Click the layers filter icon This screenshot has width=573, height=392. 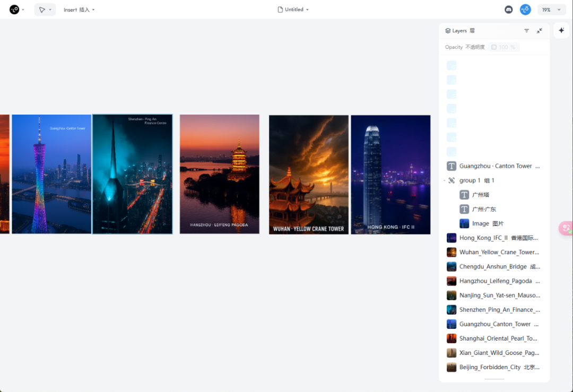[x=527, y=31]
